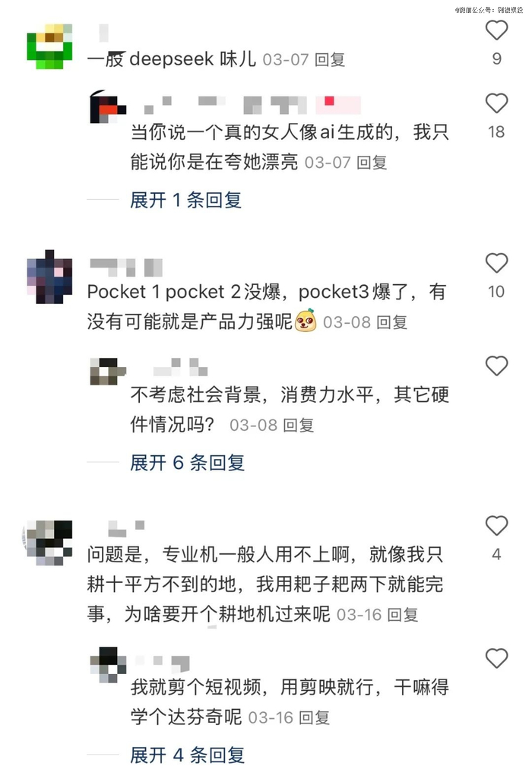
Task: Reply to the Pocket 产品力 comment
Action: (x=392, y=322)
